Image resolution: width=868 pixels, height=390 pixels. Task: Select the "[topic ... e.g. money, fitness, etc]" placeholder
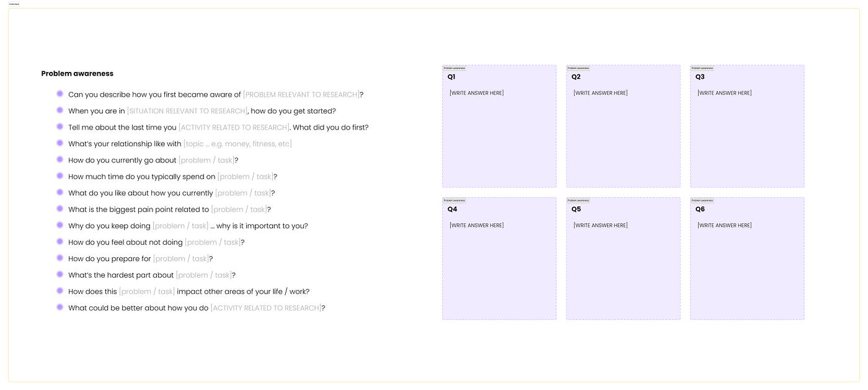pos(237,144)
